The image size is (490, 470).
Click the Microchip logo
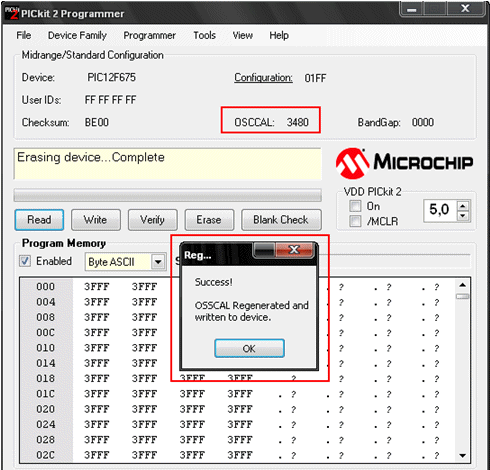(x=404, y=163)
